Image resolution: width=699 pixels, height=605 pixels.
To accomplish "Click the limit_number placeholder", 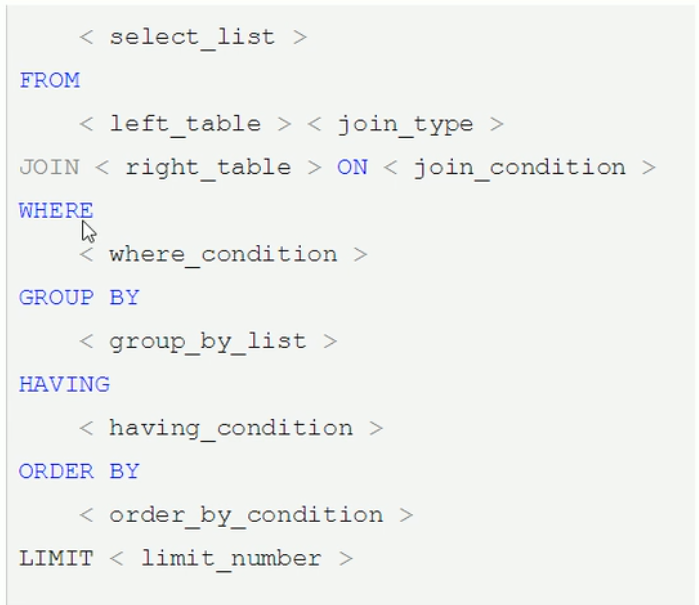I will [231, 559].
